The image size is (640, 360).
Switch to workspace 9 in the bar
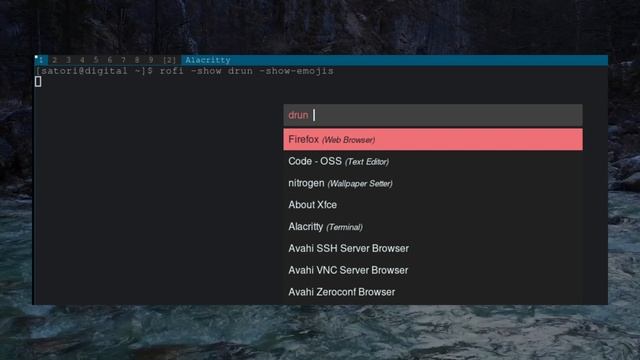click(151, 60)
